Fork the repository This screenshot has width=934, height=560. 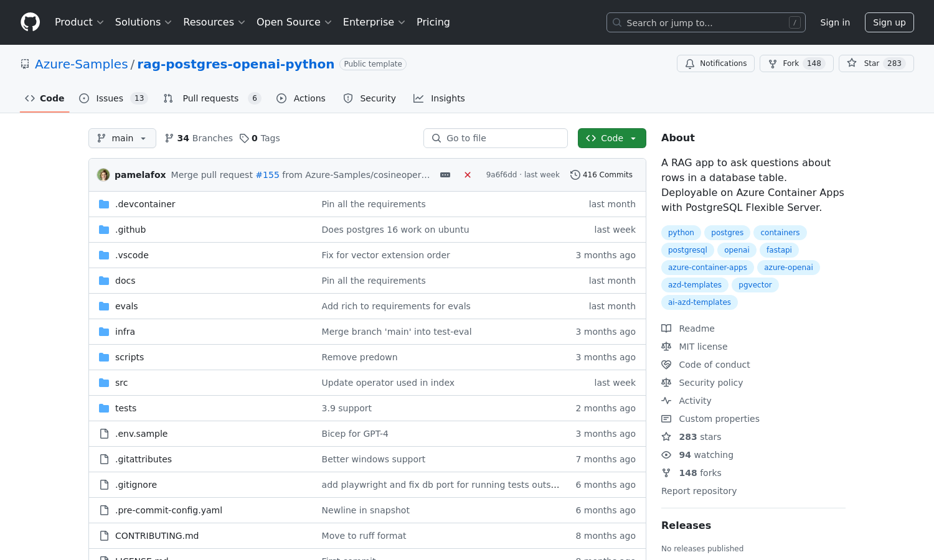[796, 63]
